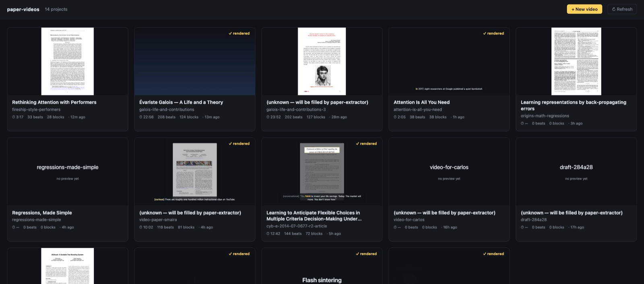Click the 17h ago timestamp
This screenshot has height=284, width=644.
click(577, 227)
